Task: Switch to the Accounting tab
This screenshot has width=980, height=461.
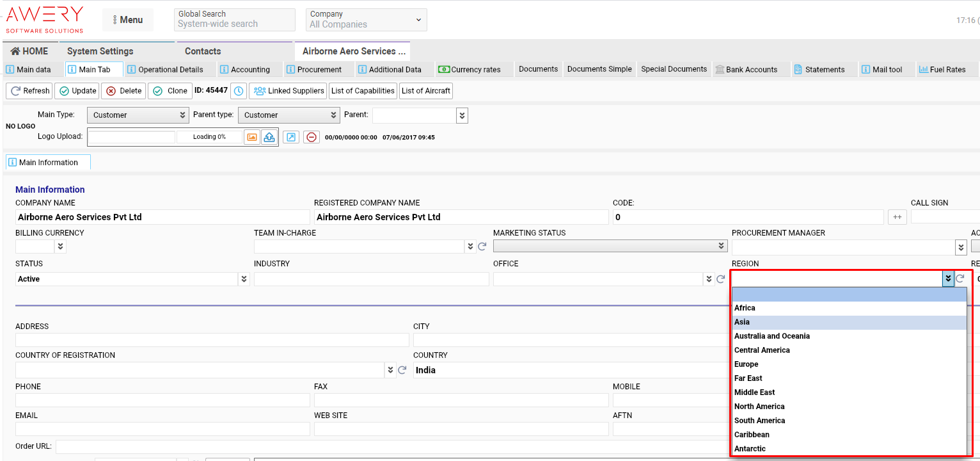Action: pyautogui.click(x=244, y=70)
